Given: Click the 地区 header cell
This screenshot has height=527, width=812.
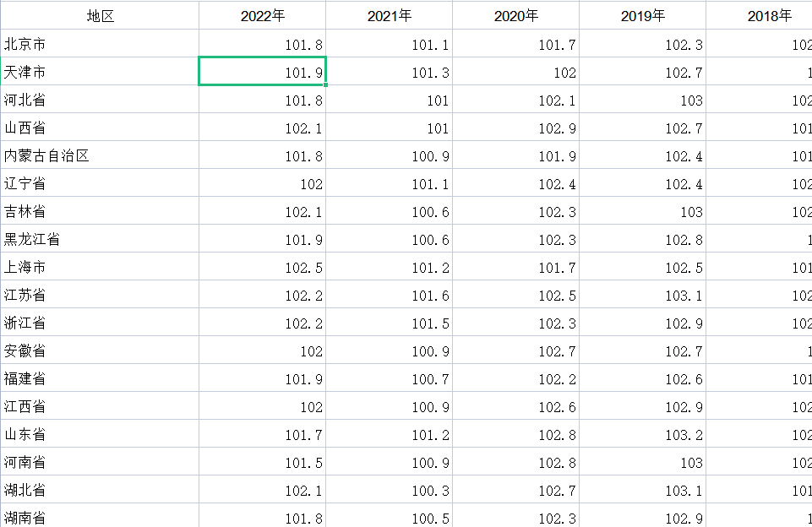Looking at the screenshot, I should 100,16.
